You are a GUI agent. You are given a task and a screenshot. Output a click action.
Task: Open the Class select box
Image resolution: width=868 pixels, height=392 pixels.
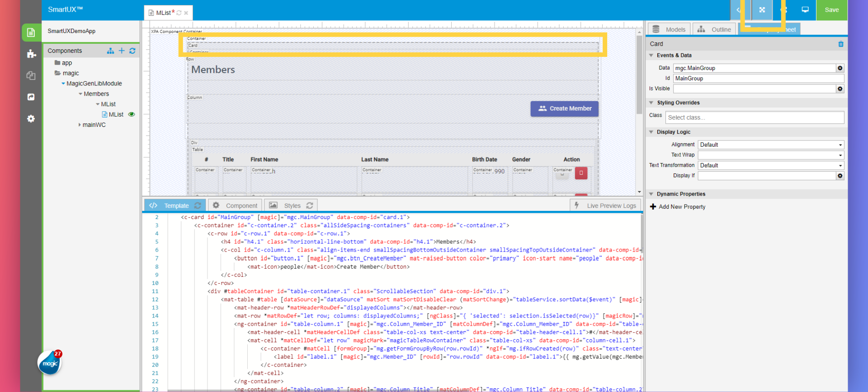(x=755, y=117)
